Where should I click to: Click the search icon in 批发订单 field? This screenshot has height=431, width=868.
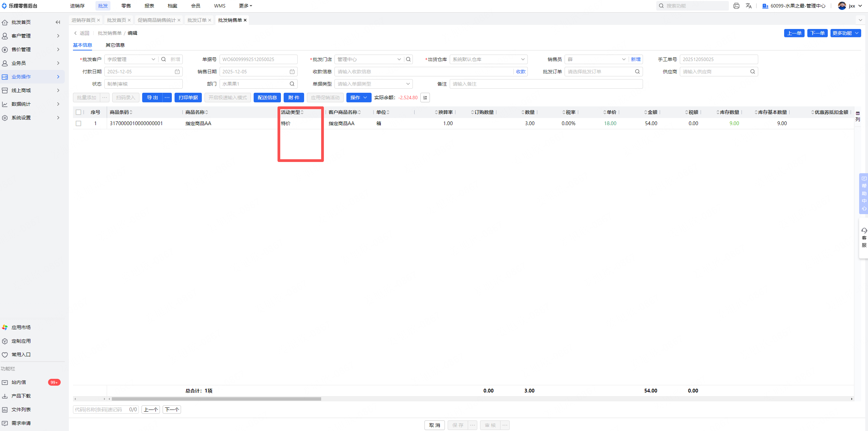pyautogui.click(x=637, y=72)
